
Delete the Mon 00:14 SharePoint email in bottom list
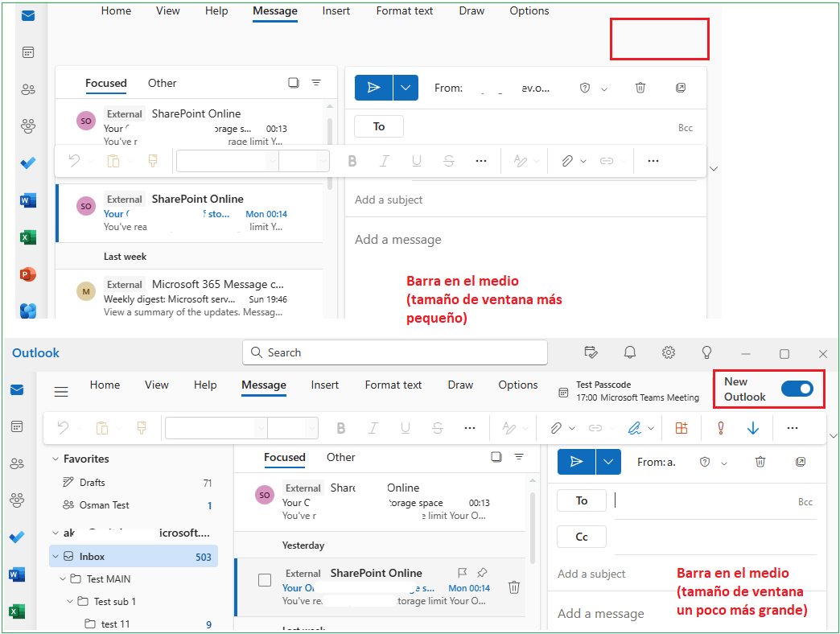514,587
